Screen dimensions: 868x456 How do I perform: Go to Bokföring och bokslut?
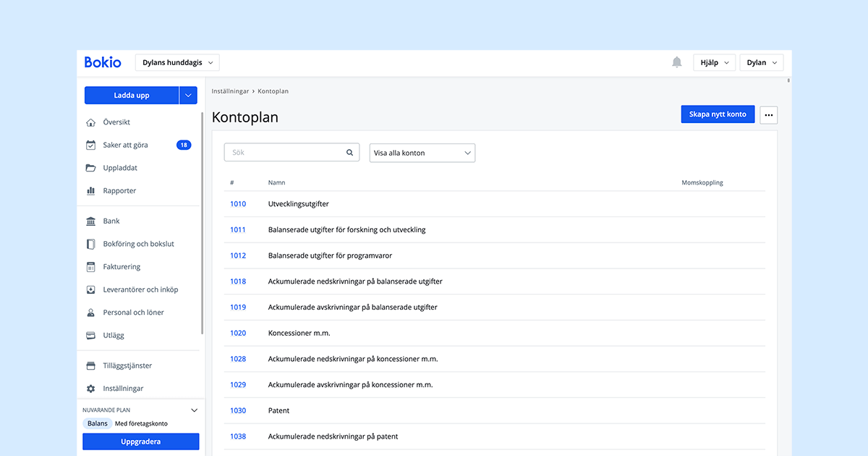[138, 245]
